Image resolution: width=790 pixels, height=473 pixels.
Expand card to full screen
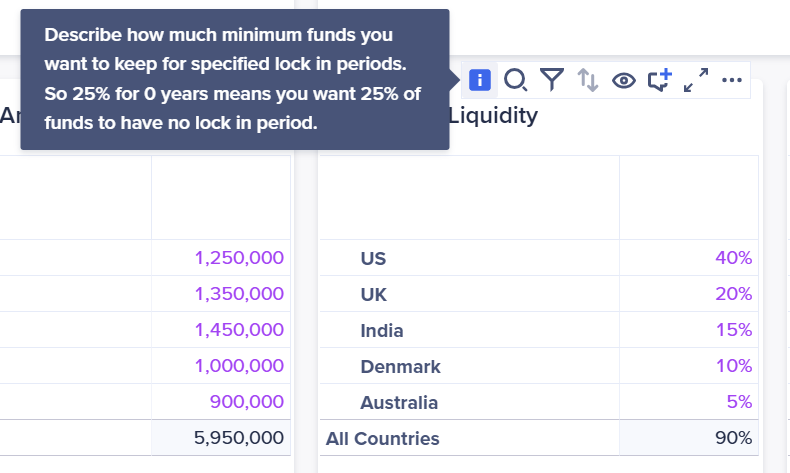(x=696, y=80)
